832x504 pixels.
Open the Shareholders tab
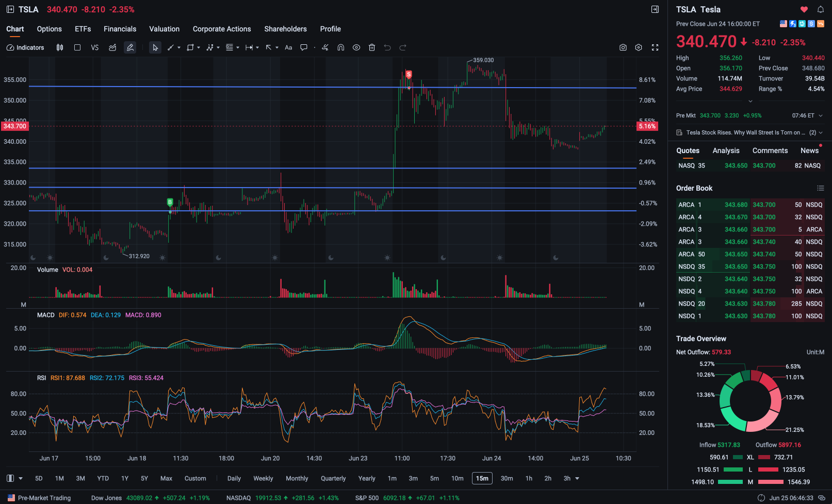(x=286, y=29)
